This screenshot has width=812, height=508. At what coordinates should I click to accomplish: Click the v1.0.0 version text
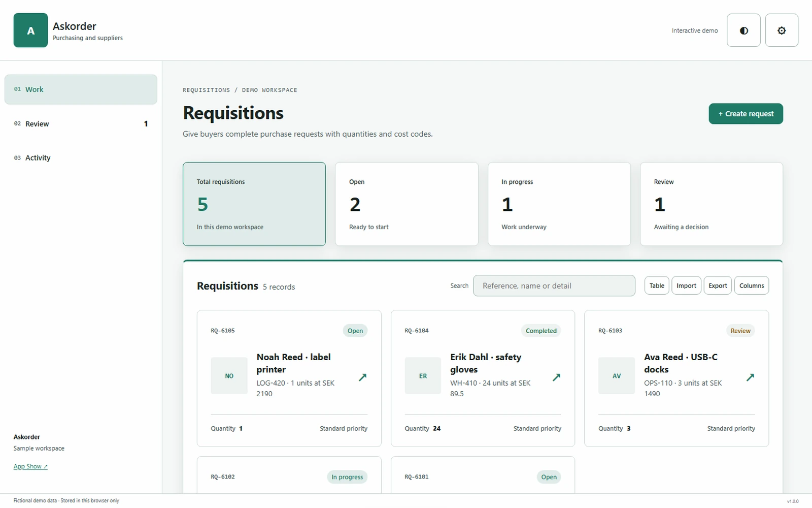coord(793,501)
